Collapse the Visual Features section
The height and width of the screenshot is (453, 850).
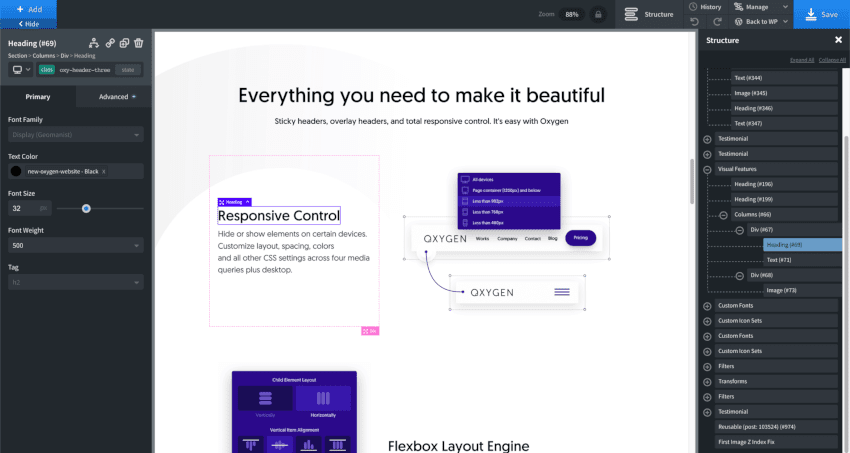[707, 170]
